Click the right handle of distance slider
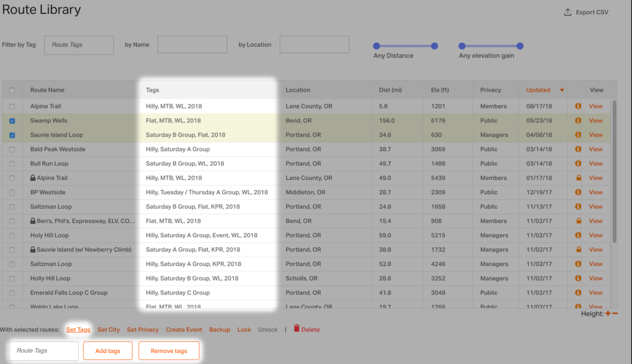Viewport: 632px width, 364px height. pos(434,46)
